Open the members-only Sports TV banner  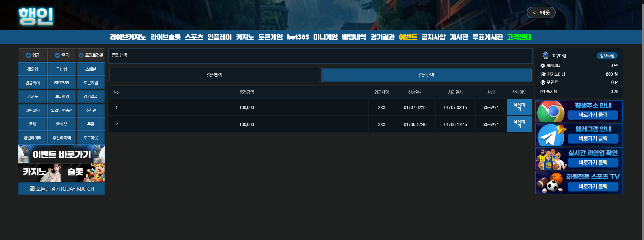point(579,183)
